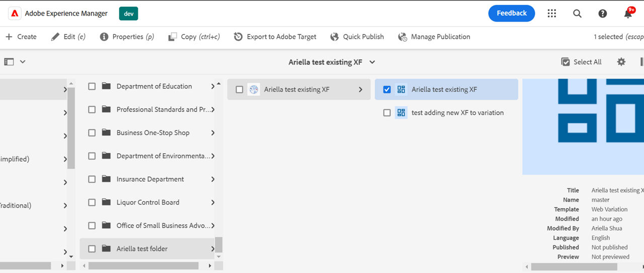Viewport: 644px width, 273px height.
Task: Click Professional Standards folder icon
Action: point(106,109)
